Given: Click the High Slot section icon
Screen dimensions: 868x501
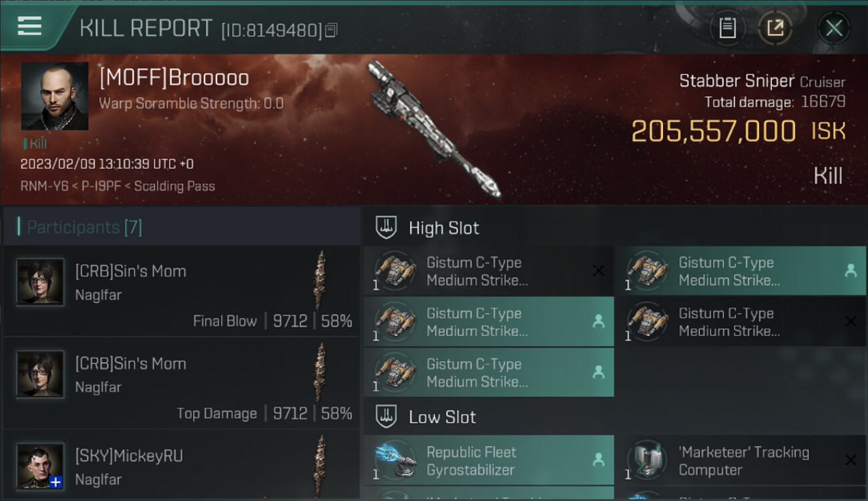Looking at the screenshot, I should [x=387, y=228].
